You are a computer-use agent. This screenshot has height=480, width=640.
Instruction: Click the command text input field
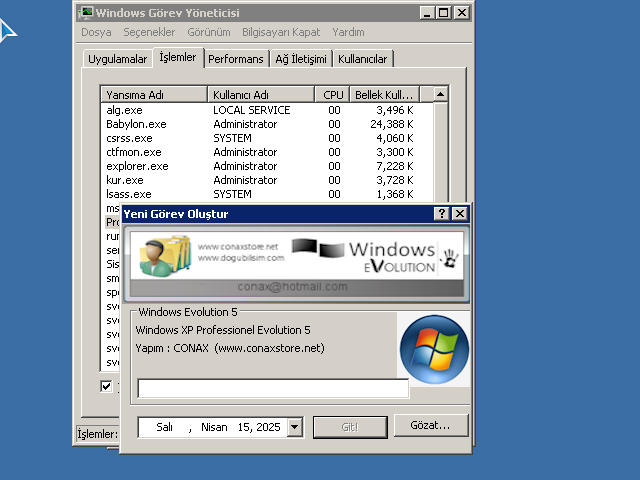(x=273, y=388)
